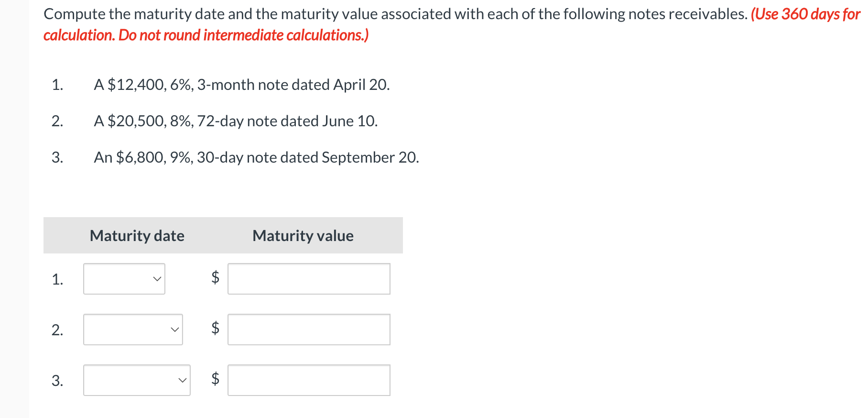Click the chevron icon in the third dropdown
This screenshot has width=868, height=418.
pyautogui.click(x=182, y=380)
